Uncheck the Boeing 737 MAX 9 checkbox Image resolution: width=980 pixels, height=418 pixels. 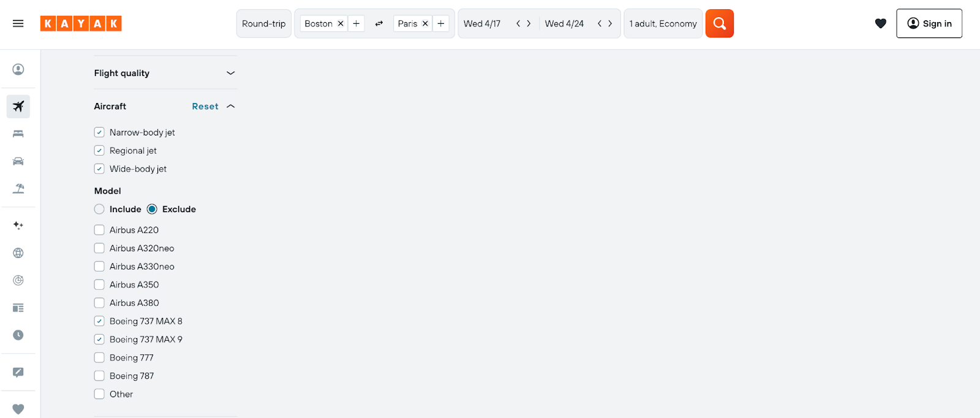pos(99,340)
